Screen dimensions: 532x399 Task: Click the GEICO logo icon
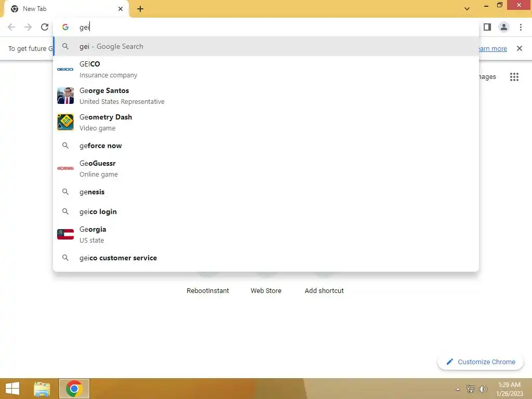pyautogui.click(x=65, y=69)
